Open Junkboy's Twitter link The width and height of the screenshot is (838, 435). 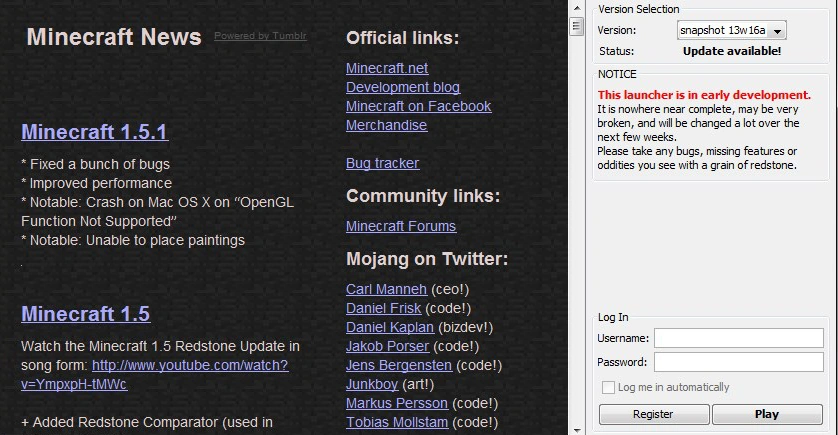[372, 384]
